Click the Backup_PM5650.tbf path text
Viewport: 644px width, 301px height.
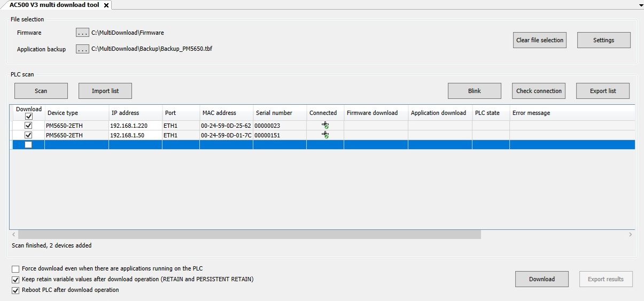coord(152,49)
